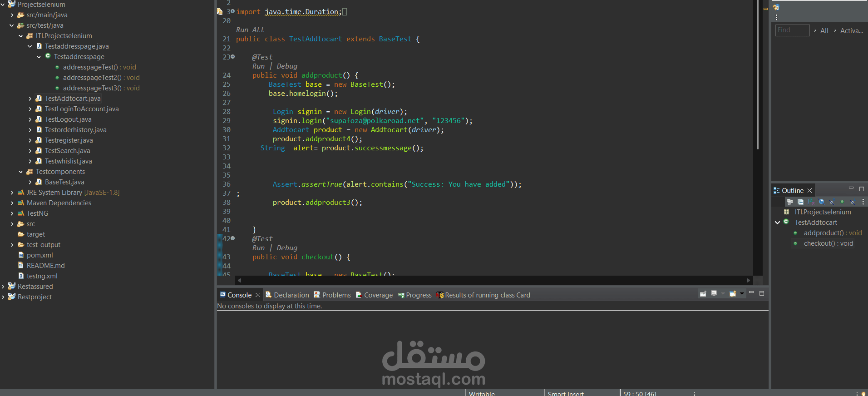Viewport: 868px width, 396px height.
Task: Collapse the Testcomponents package
Action: coord(21,172)
